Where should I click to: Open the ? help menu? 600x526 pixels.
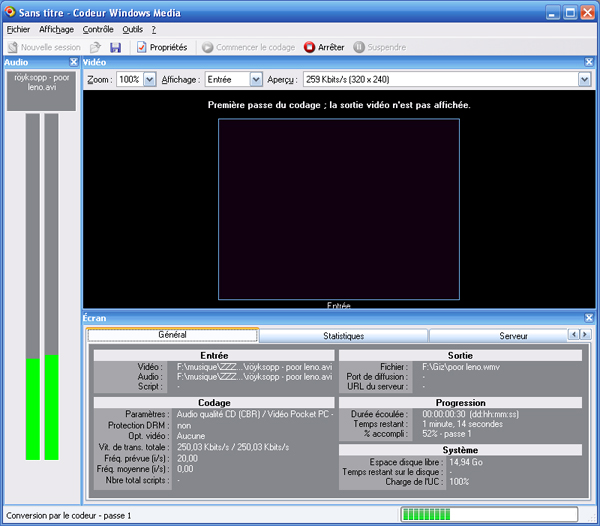[153, 29]
